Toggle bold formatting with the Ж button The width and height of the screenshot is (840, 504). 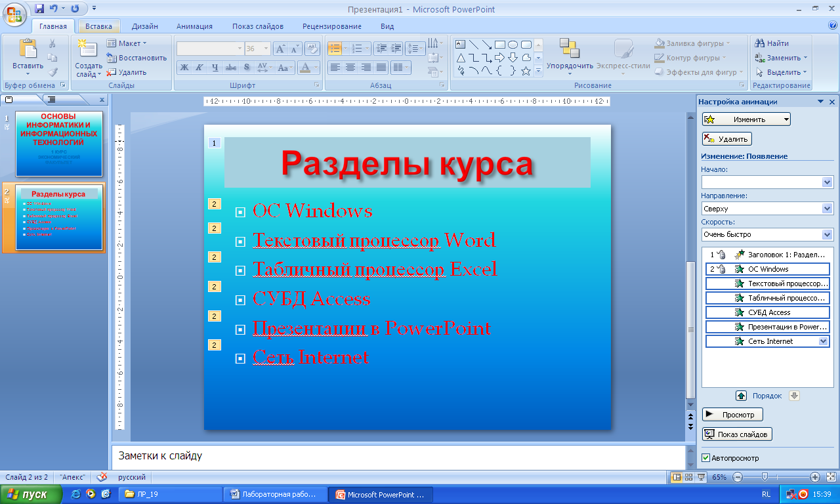pyautogui.click(x=184, y=68)
